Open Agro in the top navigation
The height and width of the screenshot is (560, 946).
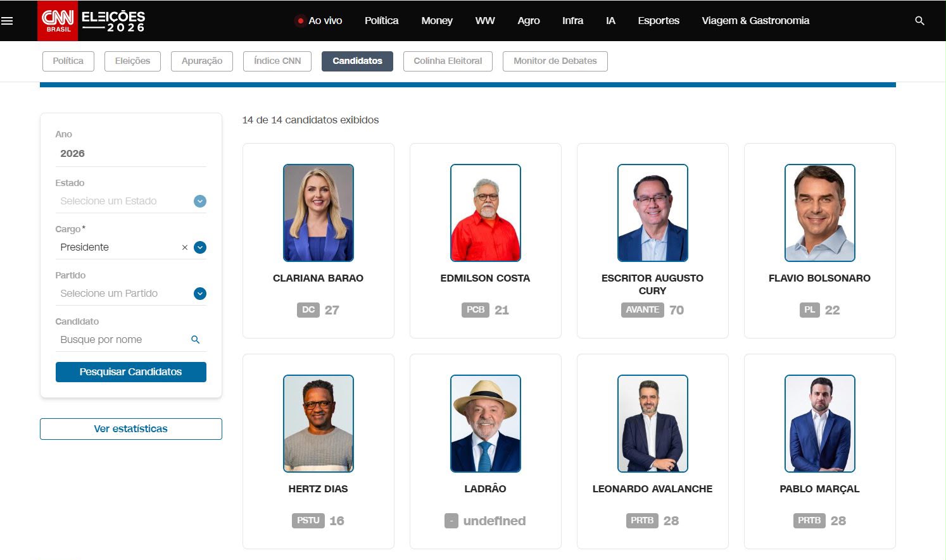coord(529,21)
